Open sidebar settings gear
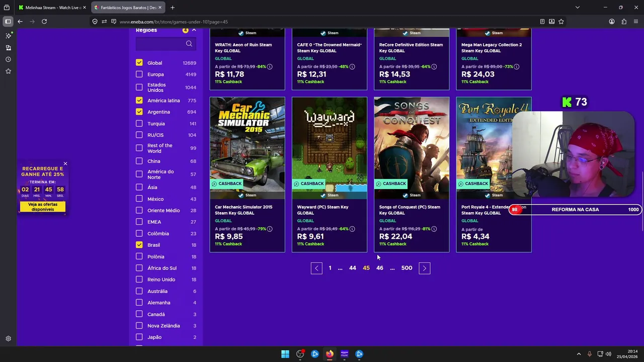The height and width of the screenshot is (362, 644). [x=8, y=339]
